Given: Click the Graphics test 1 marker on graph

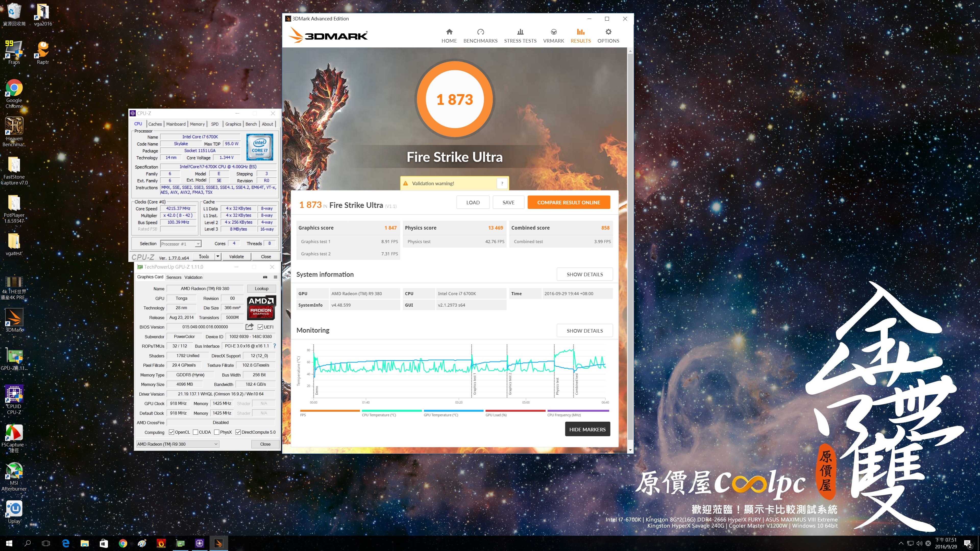Looking at the screenshot, I should [474, 383].
